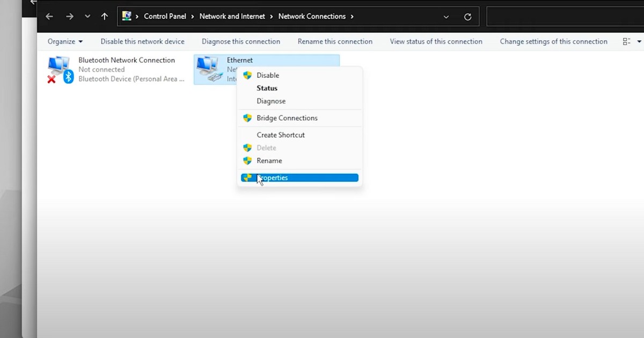644x338 pixels.
Task: Select Bridge Connections in context menu
Action: [287, 118]
